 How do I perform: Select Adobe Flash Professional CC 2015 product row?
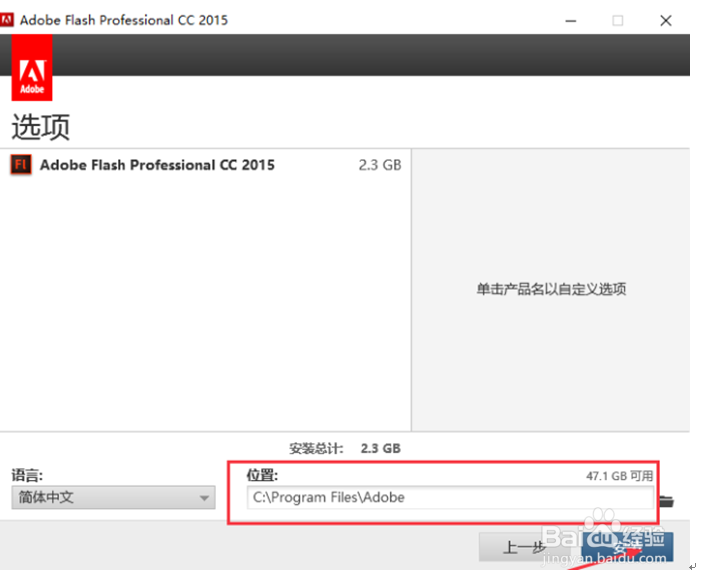pyautogui.click(x=205, y=165)
